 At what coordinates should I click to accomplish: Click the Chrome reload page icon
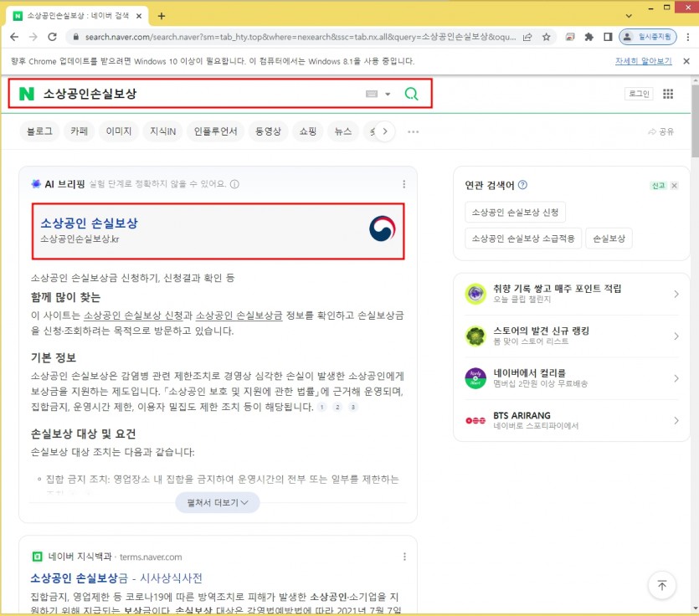point(52,37)
